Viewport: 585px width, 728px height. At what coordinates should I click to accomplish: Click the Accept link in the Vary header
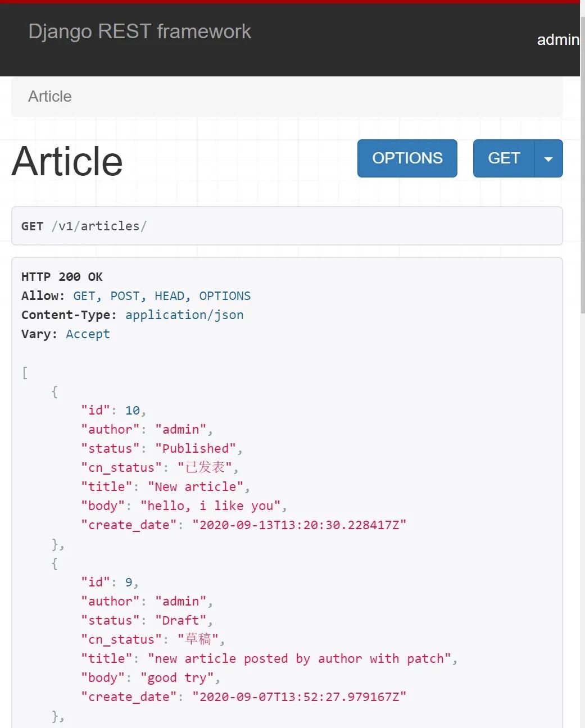(88, 334)
